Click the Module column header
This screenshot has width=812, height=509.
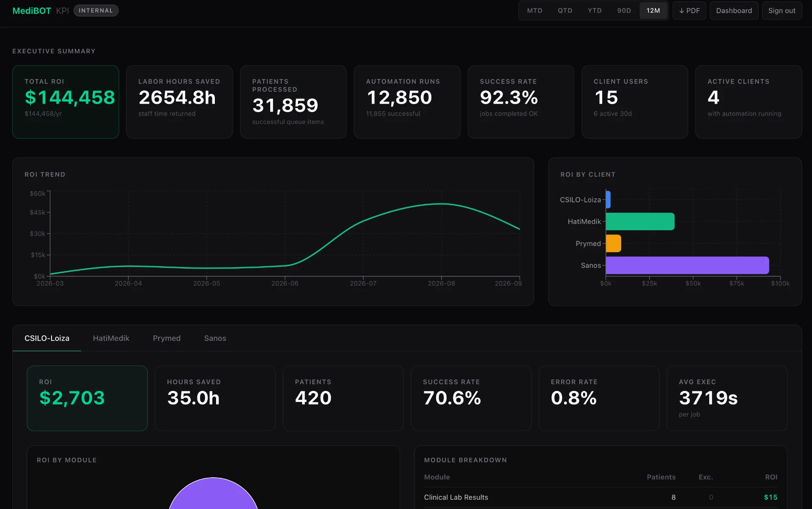pyautogui.click(x=437, y=477)
